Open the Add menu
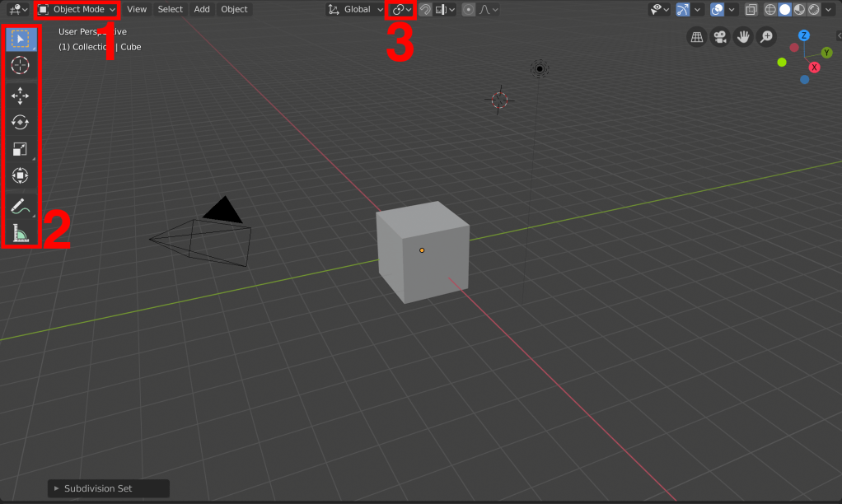The width and height of the screenshot is (842, 504). click(x=202, y=10)
